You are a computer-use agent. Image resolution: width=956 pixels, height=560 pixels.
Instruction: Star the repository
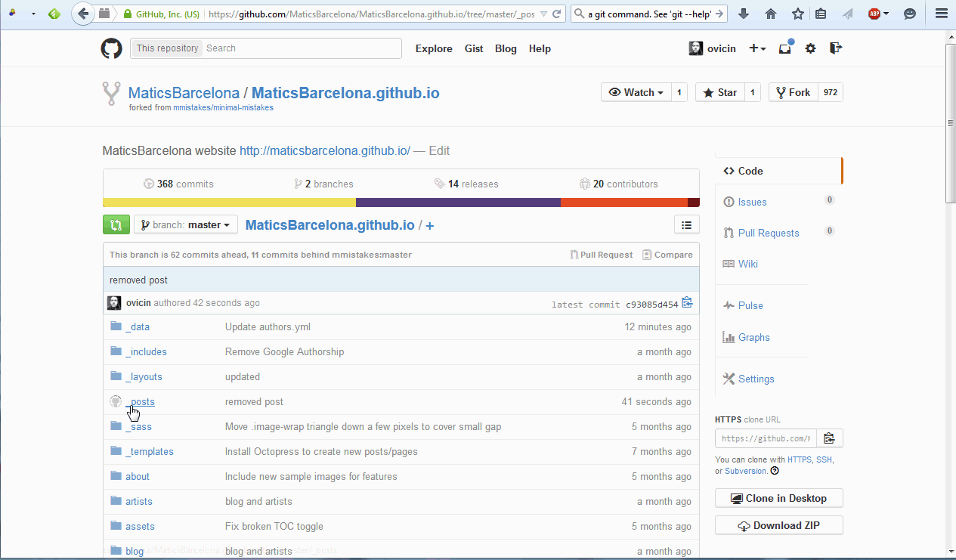click(x=719, y=92)
